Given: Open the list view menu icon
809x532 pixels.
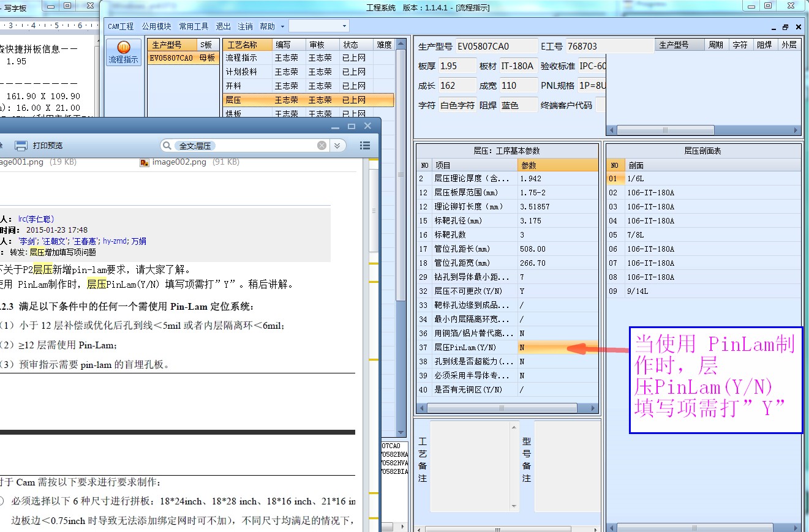Looking at the screenshot, I should click(x=365, y=146).
